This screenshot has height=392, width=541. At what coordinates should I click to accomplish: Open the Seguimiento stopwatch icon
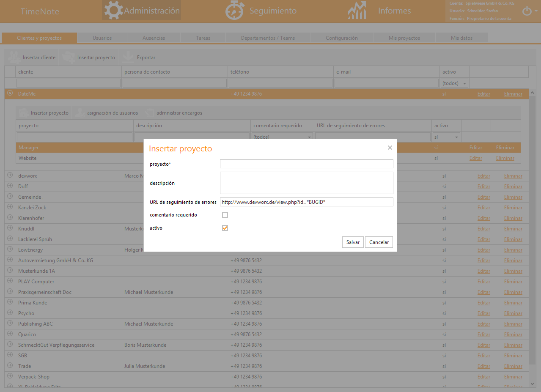[234, 11]
